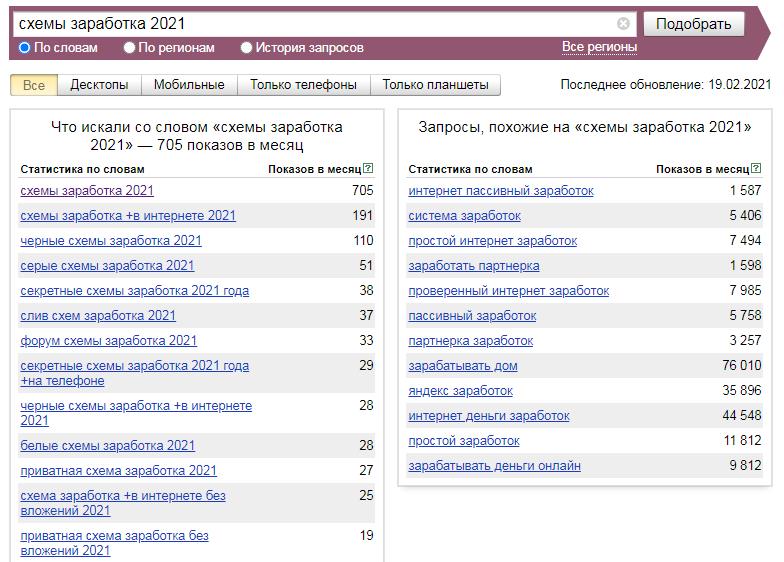Open the 'заработать партнерка' link
Viewport: 784px width, 562px height.
[x=474, y=266]
